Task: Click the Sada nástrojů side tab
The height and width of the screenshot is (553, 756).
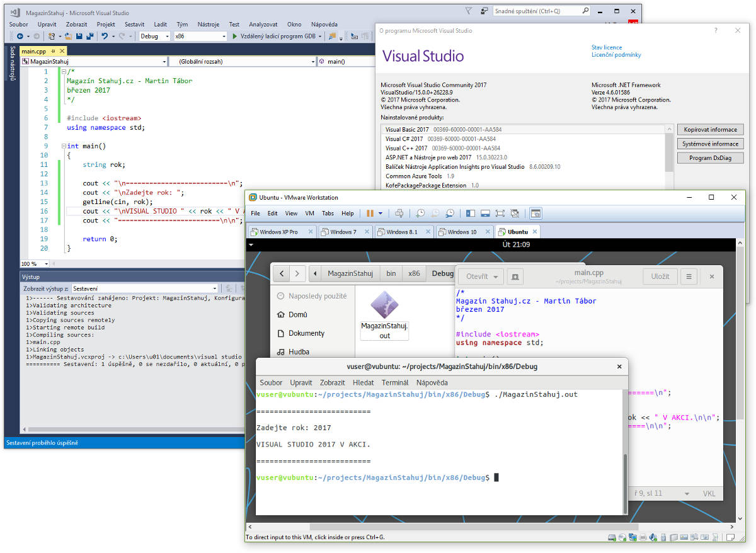Action: pos(12,64)
